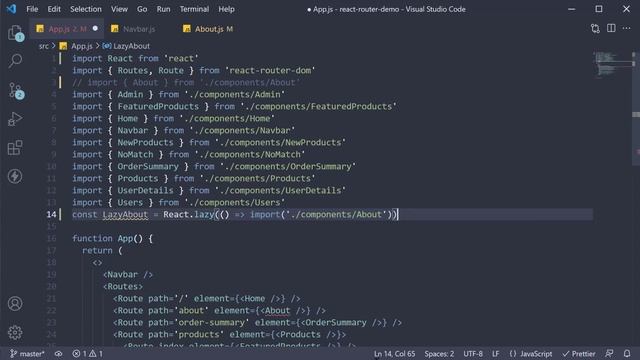The image size is (640, 360).
Task: Open the Go menu
Action: point(142,9)
